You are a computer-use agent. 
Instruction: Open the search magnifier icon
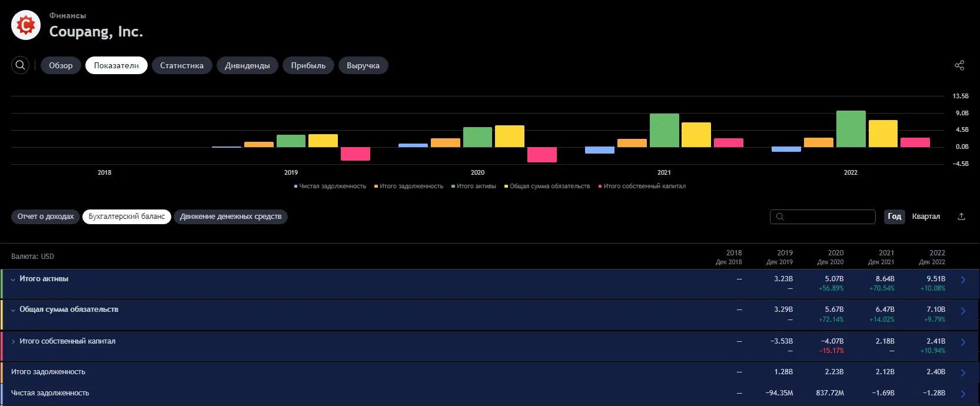click(21, 65)
